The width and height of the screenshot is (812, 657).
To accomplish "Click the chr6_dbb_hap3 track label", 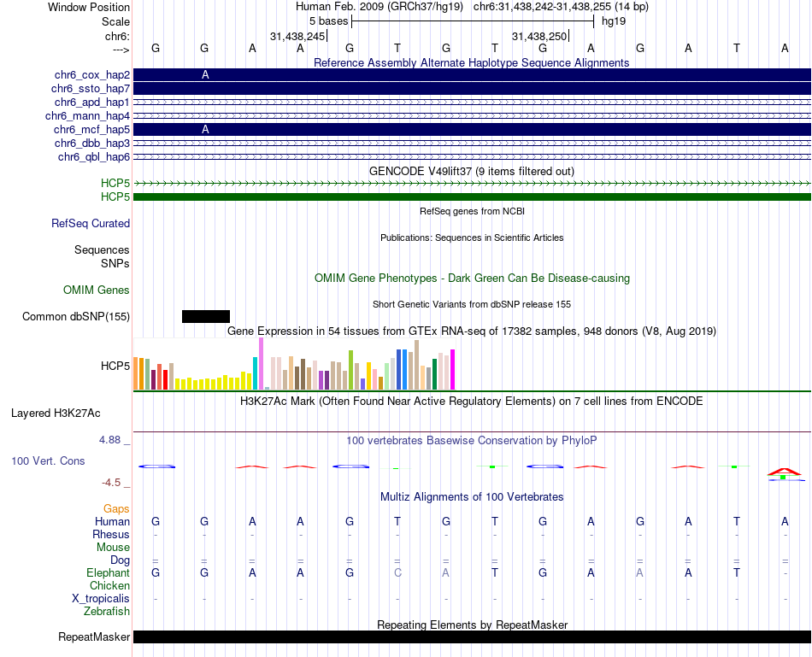I will click(92, 143).
